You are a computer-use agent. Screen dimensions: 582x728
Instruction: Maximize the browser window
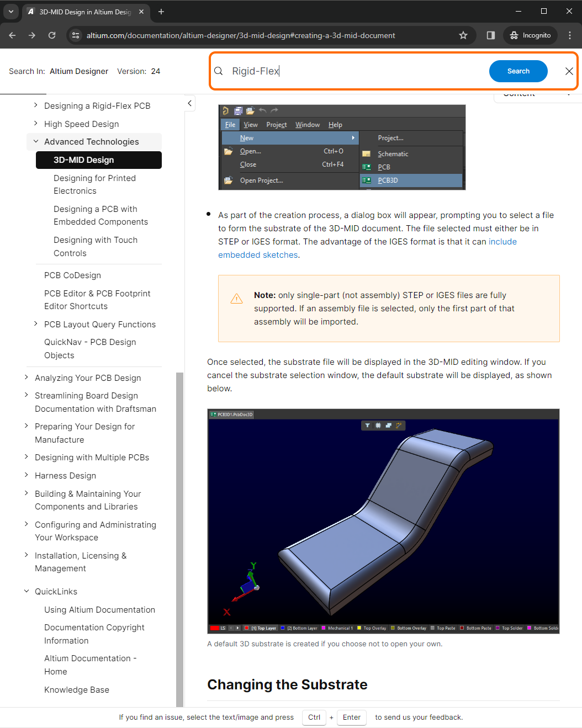tap(544, 11)
